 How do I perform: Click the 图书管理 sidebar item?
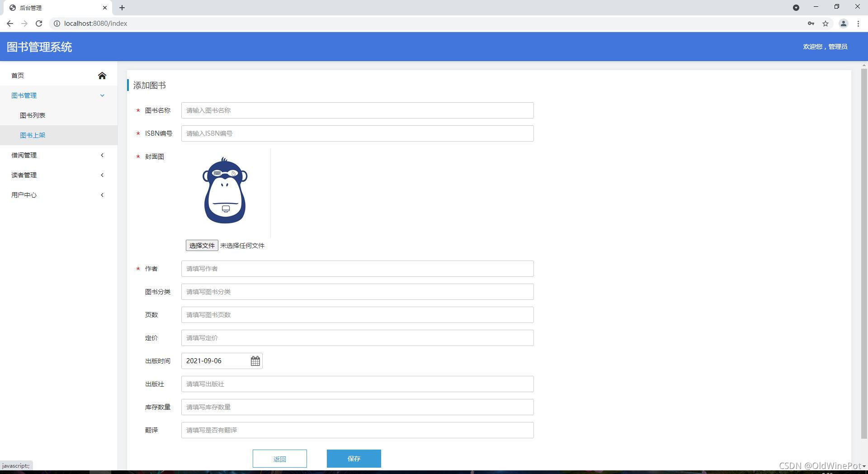pos(59,95)
